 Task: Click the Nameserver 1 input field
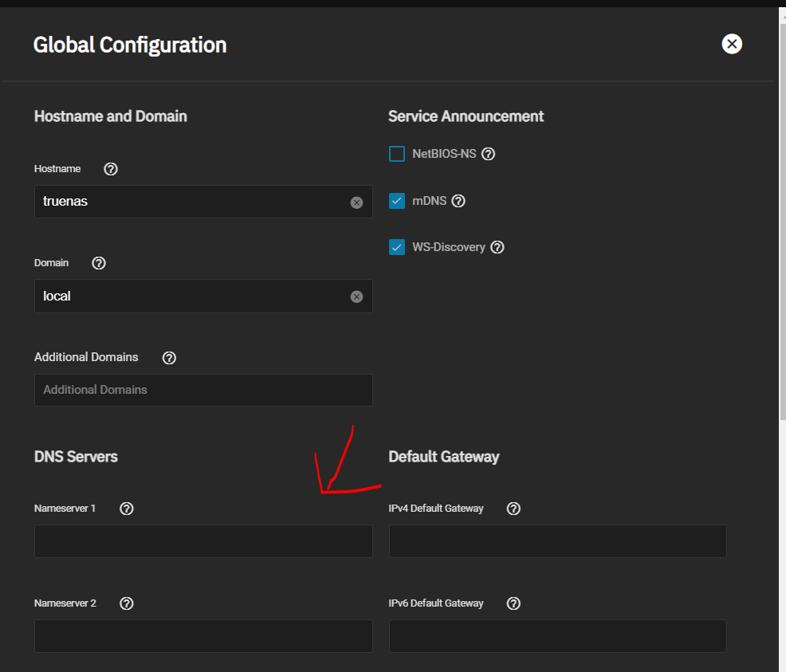[203, 541]
